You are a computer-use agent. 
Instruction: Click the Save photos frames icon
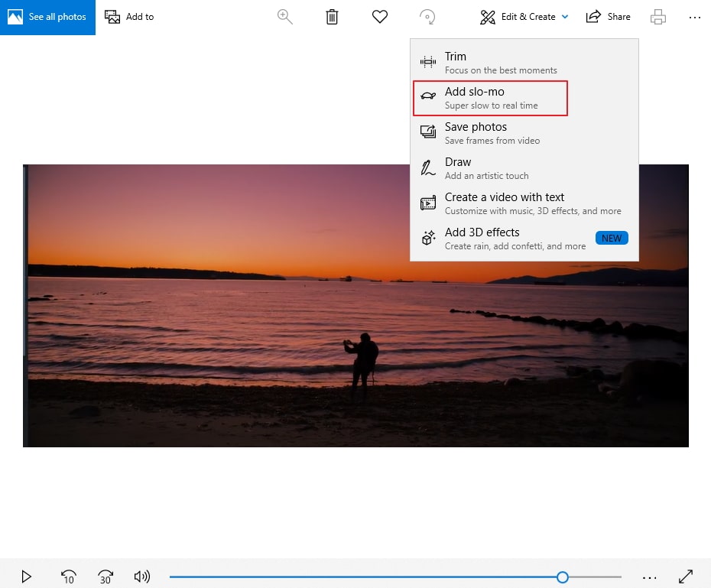click(x=428, y=132)
